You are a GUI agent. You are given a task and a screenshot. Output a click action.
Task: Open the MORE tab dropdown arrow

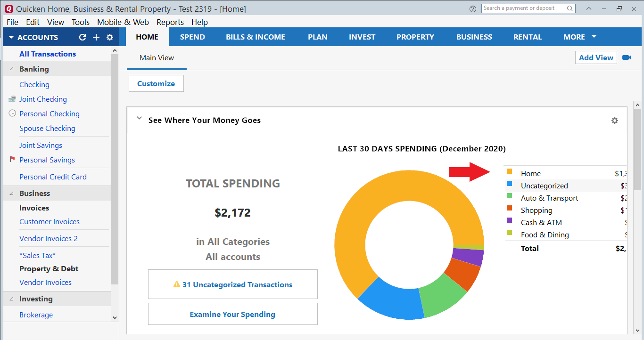coord(594,37)
